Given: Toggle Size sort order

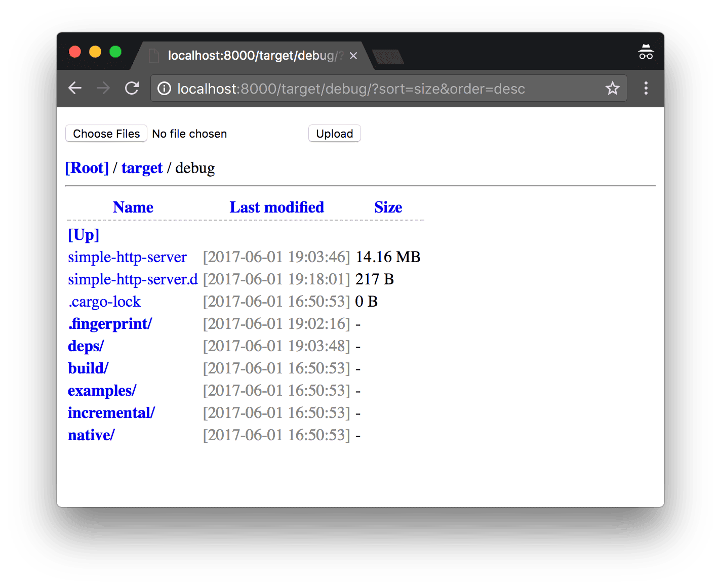Looking at the screenshot, I should 388,207.
